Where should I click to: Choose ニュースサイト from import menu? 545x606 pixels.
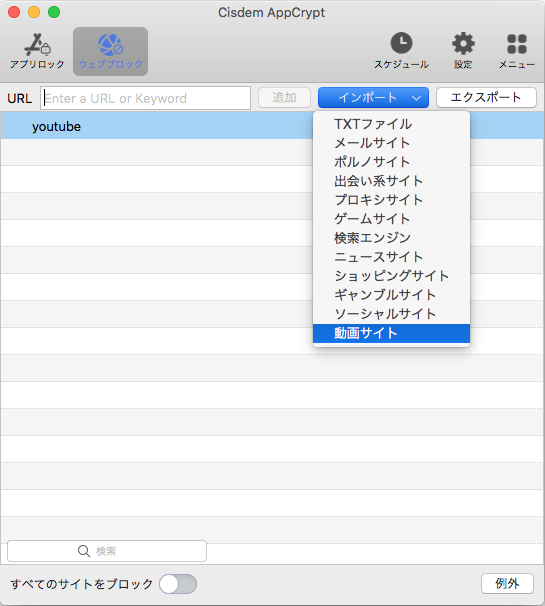tap(391, 257)
